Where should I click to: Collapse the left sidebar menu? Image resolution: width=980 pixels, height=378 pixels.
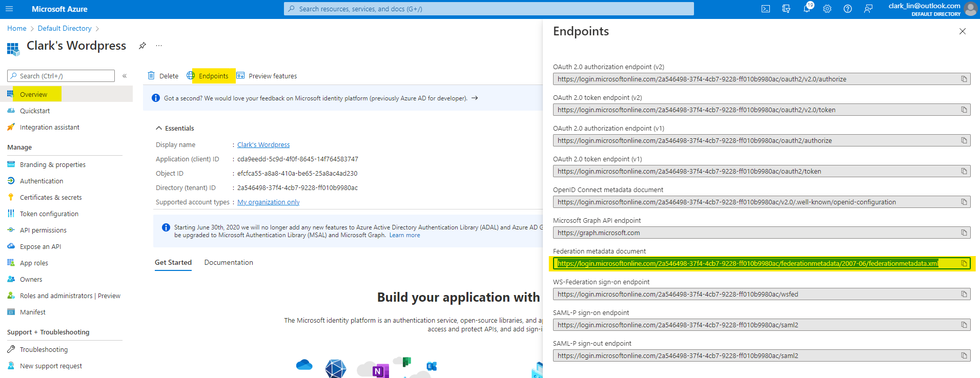(x=125, y=76)
